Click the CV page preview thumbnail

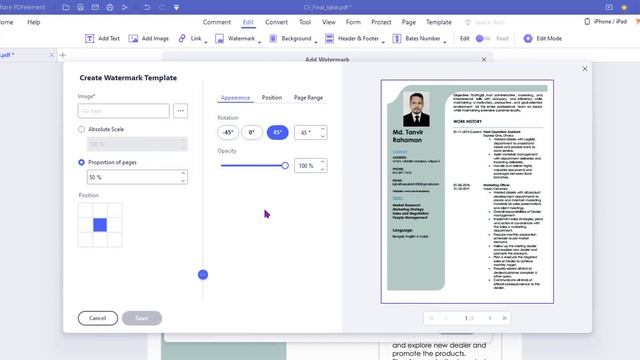(467, 191)
